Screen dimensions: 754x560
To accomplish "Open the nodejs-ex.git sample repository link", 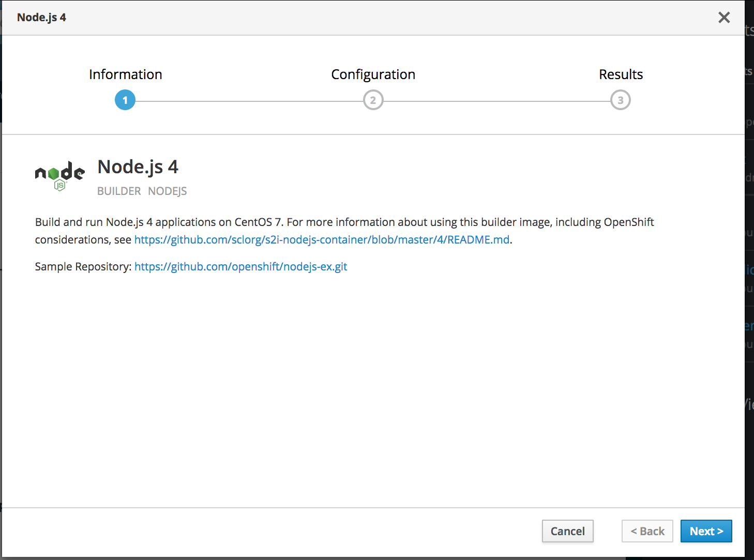I will (240, 267).
